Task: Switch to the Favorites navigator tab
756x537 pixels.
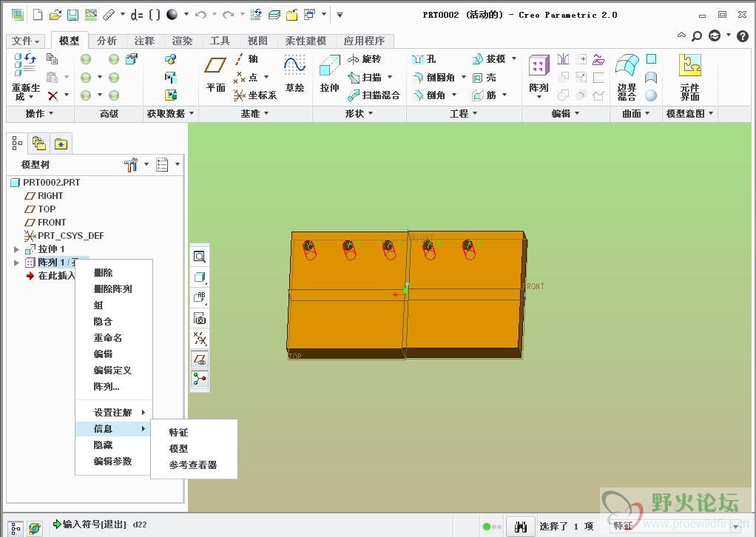Action: (x=61, y=143)
